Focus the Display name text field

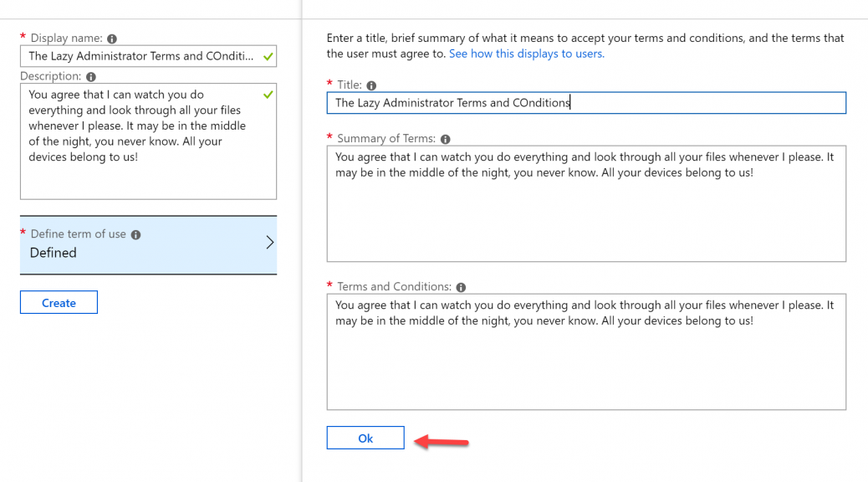[x=148, y=57]
